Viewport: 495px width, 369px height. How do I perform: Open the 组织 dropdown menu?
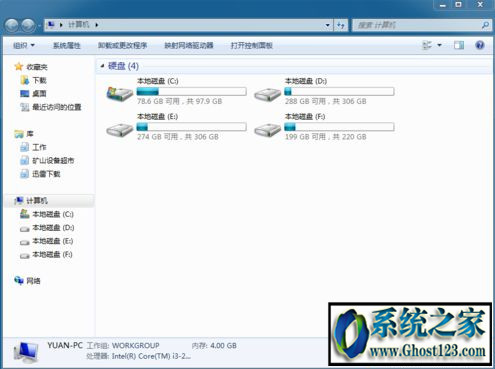point(24,45)
